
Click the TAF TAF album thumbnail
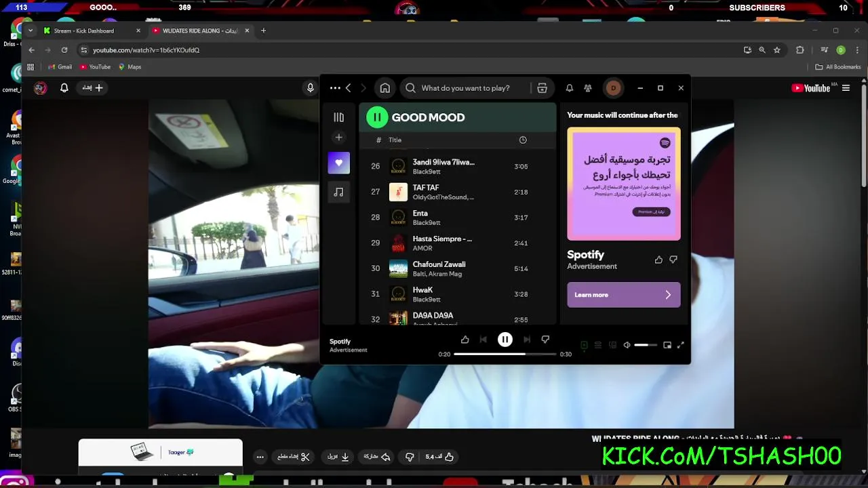[398, 192]
